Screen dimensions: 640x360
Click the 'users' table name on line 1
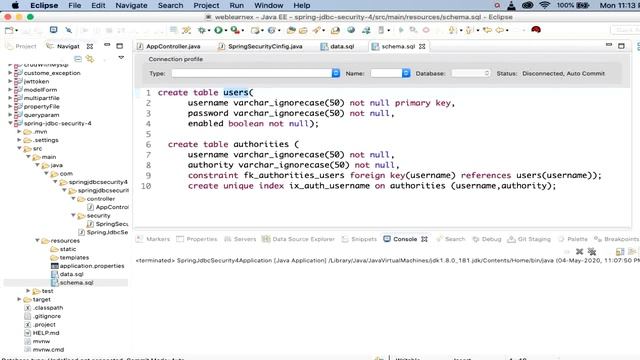236,93
